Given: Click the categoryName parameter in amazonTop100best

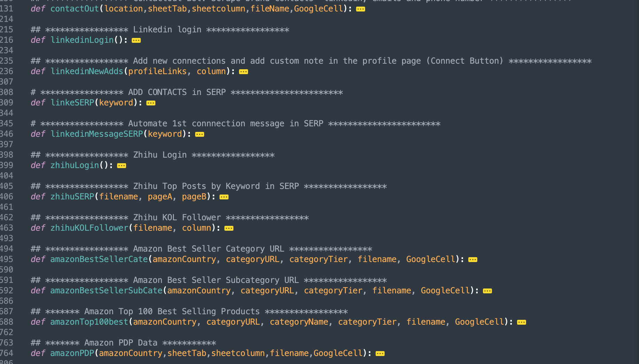Looking at the screenshot, I should pyautogui.click(x=299, y=322).
